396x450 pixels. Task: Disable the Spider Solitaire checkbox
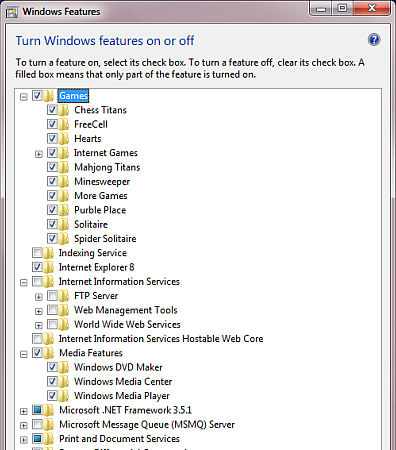(x=52, y=238)
